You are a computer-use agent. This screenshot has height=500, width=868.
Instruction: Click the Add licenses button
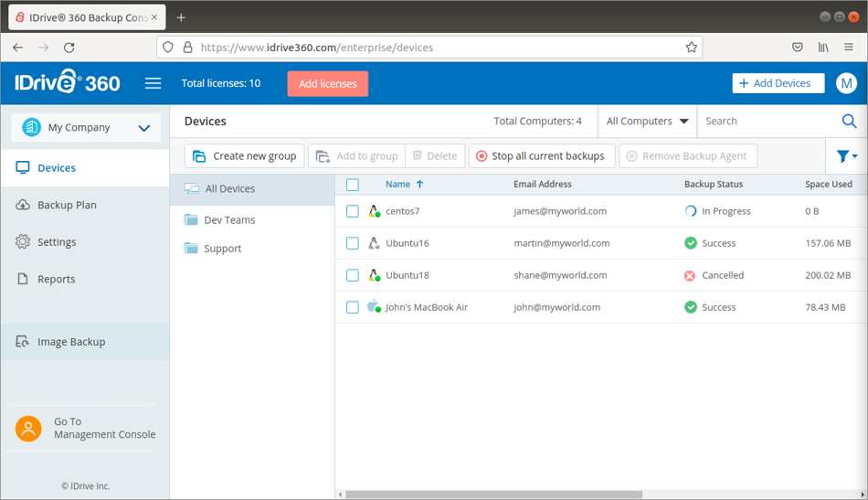click(x=327, y=83)
